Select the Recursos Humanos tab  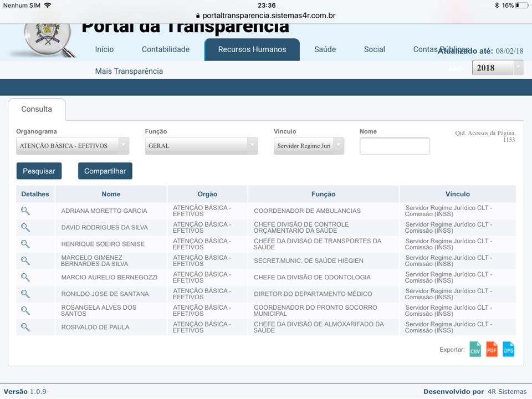click(252, 49)
